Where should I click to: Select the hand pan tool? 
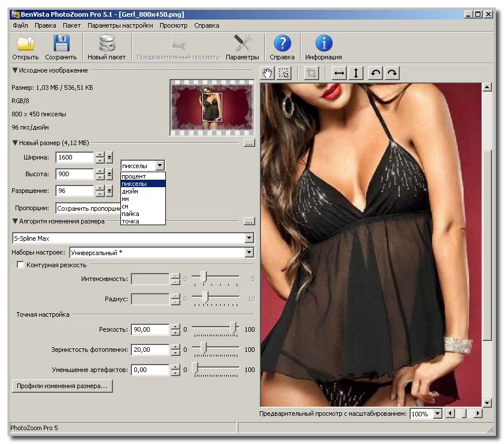click(x=267, y=73)
